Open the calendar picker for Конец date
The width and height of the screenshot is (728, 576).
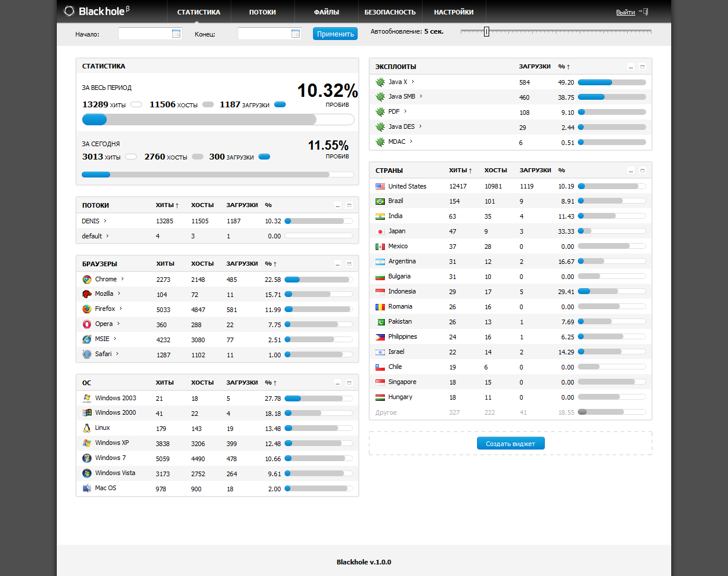coord(296,34)
